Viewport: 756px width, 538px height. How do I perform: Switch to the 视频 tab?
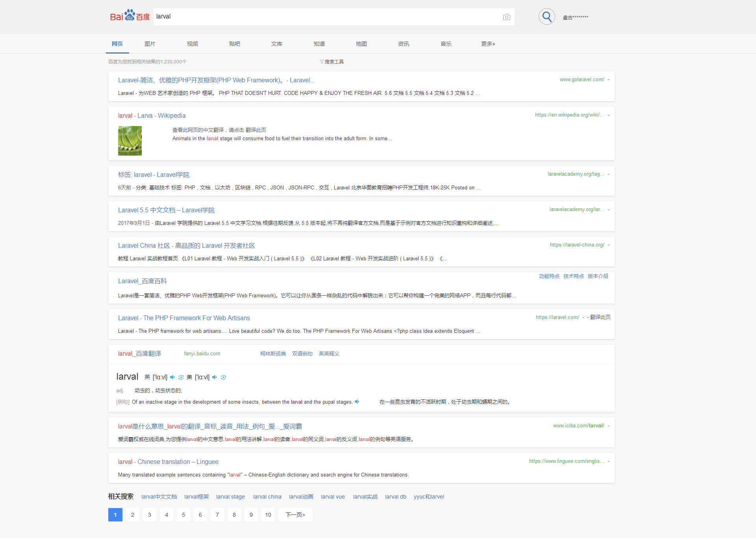[x=193, y=44]
